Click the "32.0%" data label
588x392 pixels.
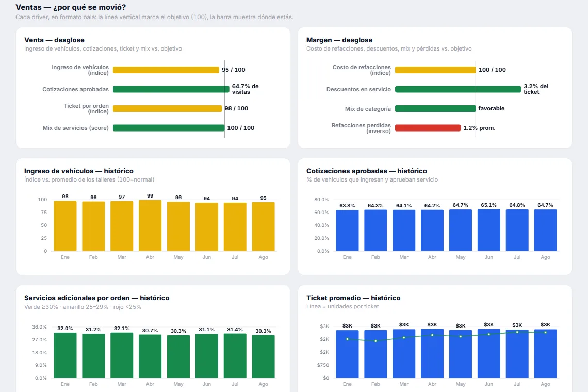[66, 328]
